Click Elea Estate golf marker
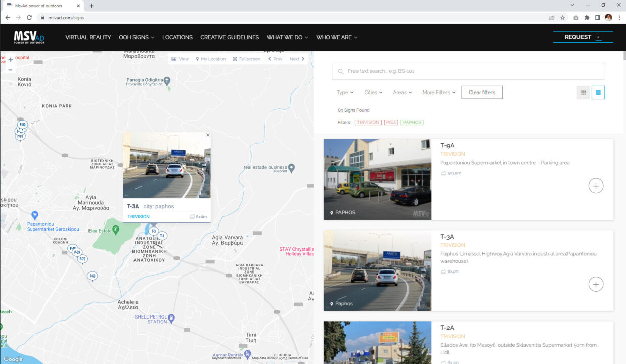Image resolution: width=626 pixels, height=364 pixels. pos(116,230)
